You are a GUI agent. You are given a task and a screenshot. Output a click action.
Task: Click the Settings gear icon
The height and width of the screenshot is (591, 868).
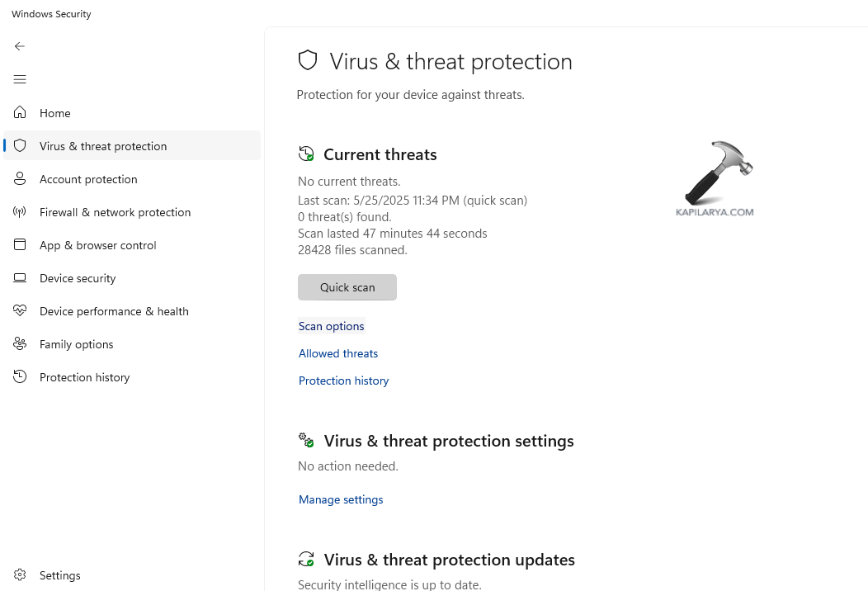[20, 575]
